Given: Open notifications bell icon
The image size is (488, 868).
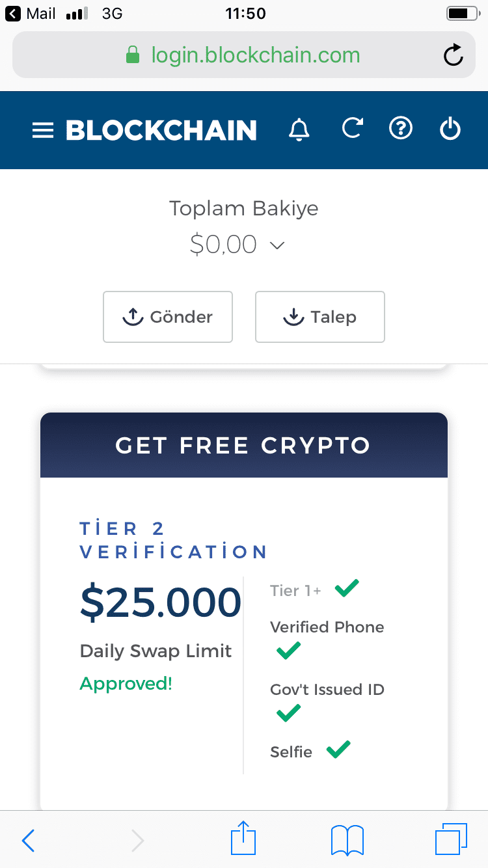Looking at the screenshot, I should [x=299, y=130].
